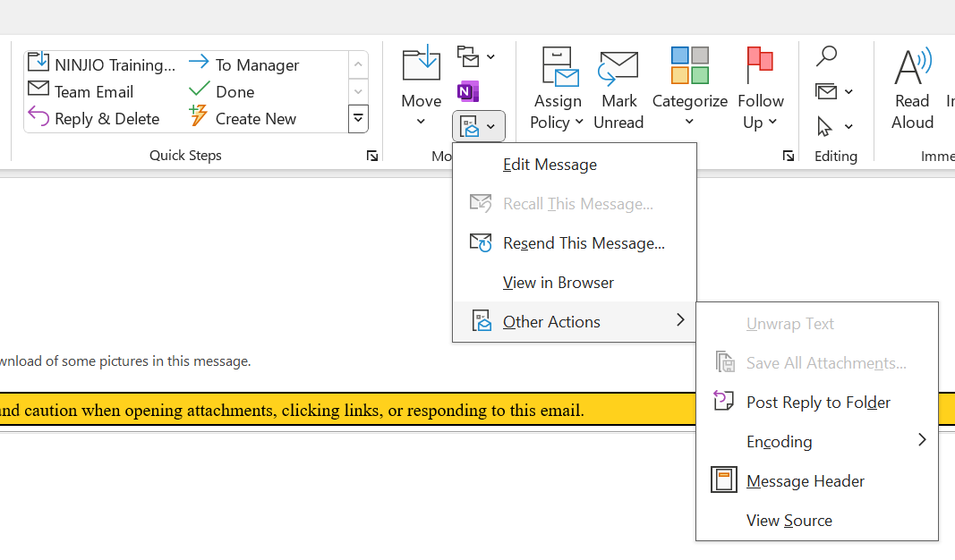Choose Edit Message from the menu
The height and width of the screenshot is (560, 955).
click(x=550, y=165)
